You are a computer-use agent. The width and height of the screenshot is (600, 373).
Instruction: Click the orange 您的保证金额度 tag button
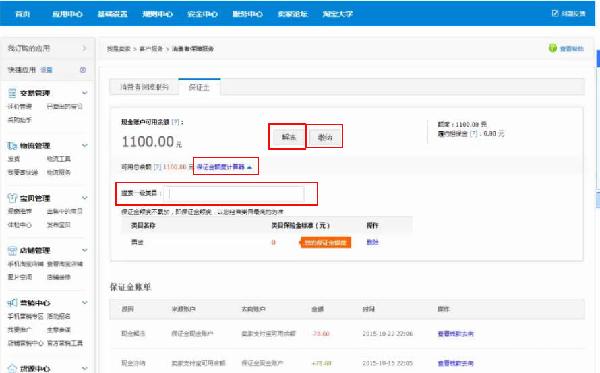[325, 243]
